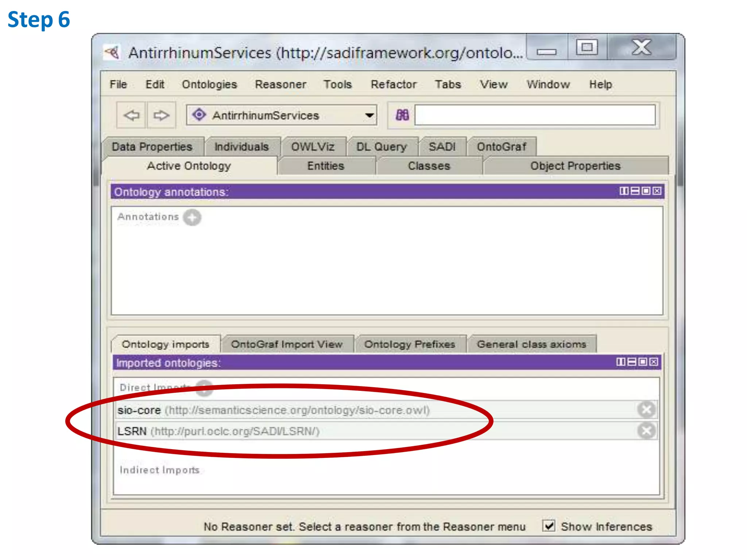
Task: Click the binoculars search icon
Action: [x=402, y=116]
